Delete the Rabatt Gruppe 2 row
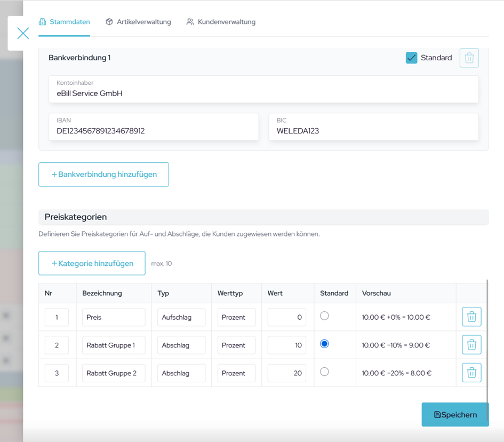This screenshot has width=504, height=442. [471, 373]
